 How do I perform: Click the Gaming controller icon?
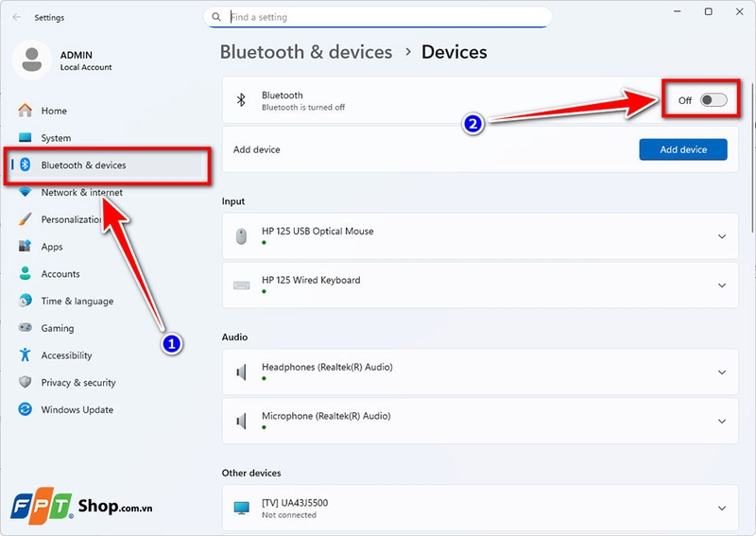[26, 328]
